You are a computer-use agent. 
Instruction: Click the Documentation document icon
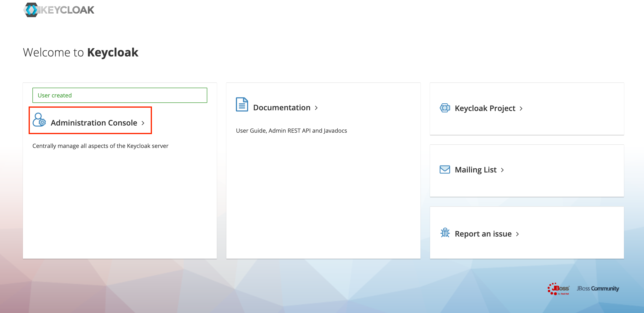click(241, 105)
